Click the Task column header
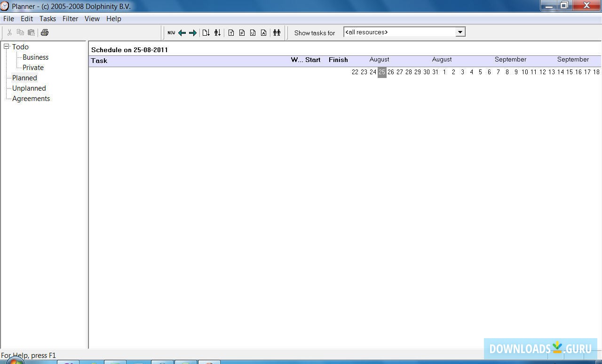This screenshot has height=364, width=602. (x=99, y=61)
